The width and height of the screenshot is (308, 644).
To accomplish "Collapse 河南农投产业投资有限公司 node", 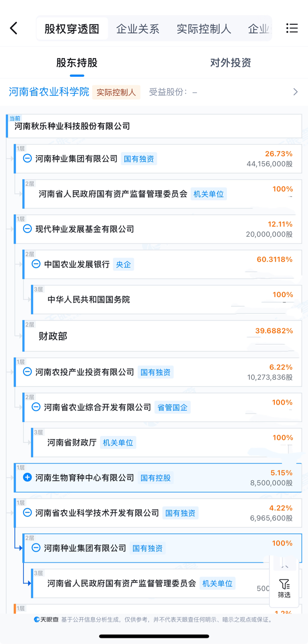I will [27, 372].
